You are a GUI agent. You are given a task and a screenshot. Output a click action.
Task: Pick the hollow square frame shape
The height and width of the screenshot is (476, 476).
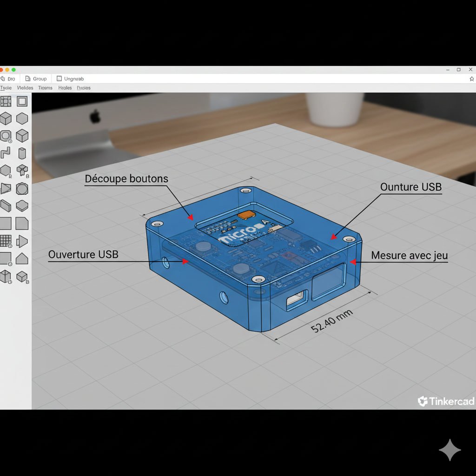(x=22, y=101)
